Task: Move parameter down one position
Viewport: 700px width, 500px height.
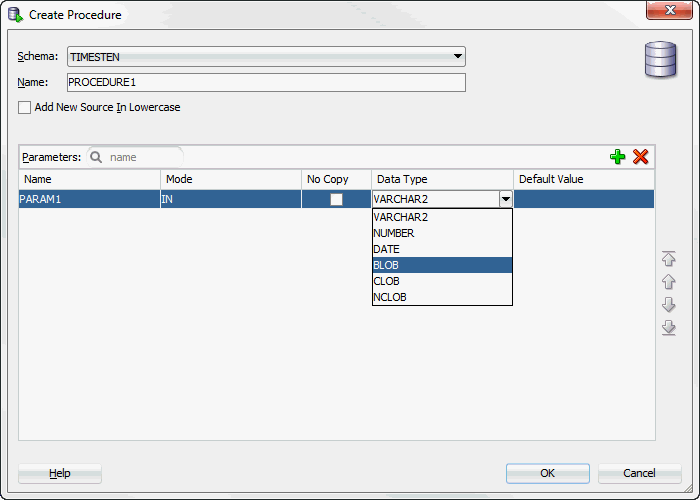Action: click(x=668, y=305)
